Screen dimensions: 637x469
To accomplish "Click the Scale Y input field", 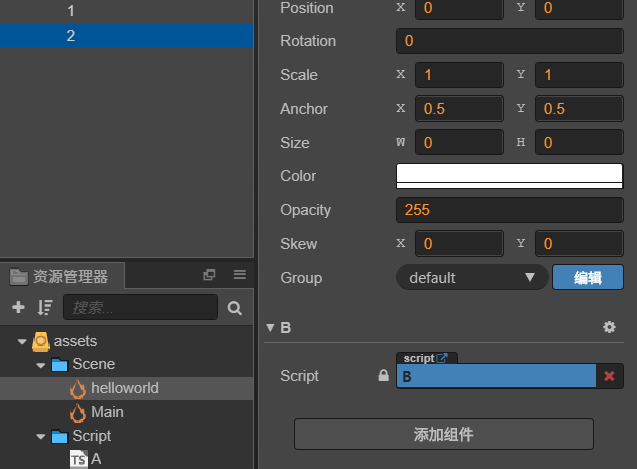I will coord(579,75).
